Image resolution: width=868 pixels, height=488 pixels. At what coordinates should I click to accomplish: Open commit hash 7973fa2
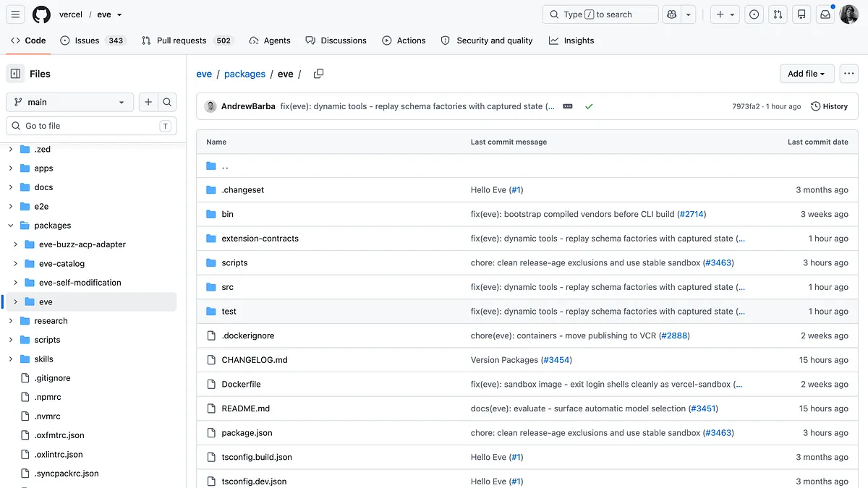tap(746, 106)
